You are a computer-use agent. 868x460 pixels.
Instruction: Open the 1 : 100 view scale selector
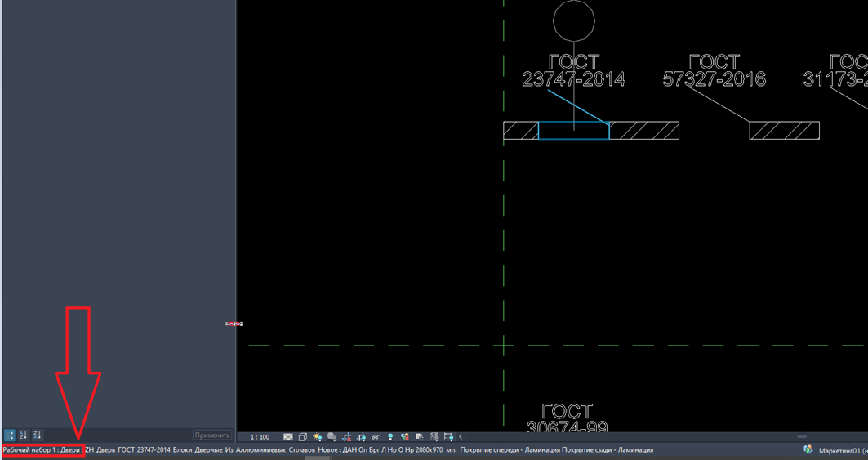[260, 437]
